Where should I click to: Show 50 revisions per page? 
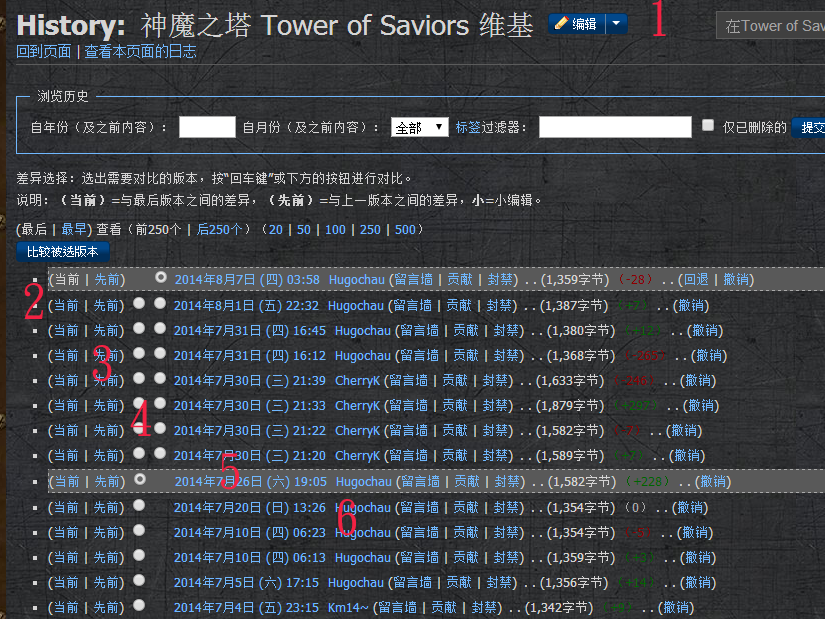coord(304,229)
